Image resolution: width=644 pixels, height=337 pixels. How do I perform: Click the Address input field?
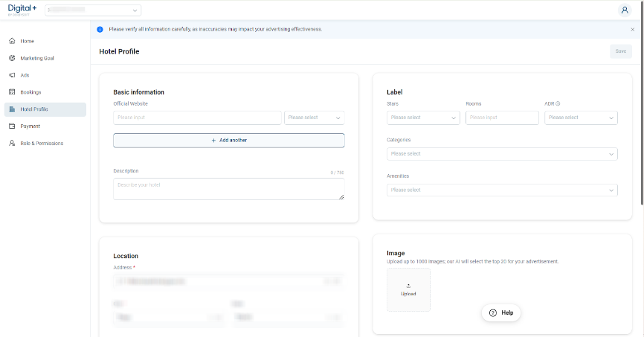coord(229,281)
